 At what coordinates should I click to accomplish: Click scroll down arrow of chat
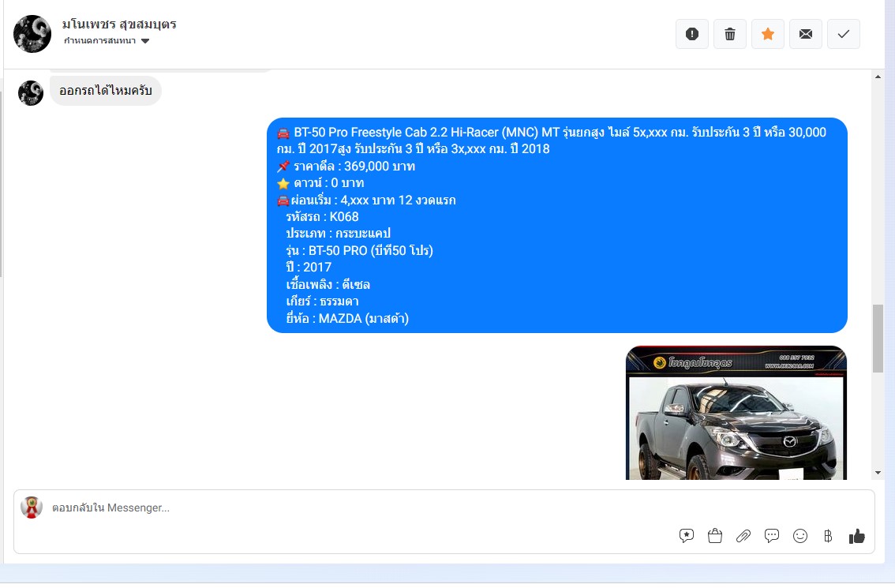click(x=878, y=473)
